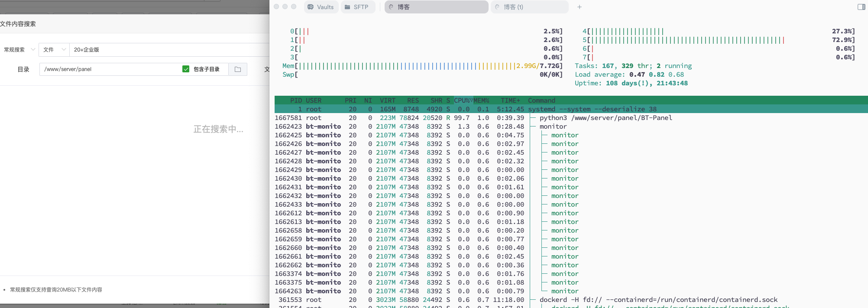The image size is (868, 308).
Task: Click the CPU 4 usage bar
Action: point(719,31)
